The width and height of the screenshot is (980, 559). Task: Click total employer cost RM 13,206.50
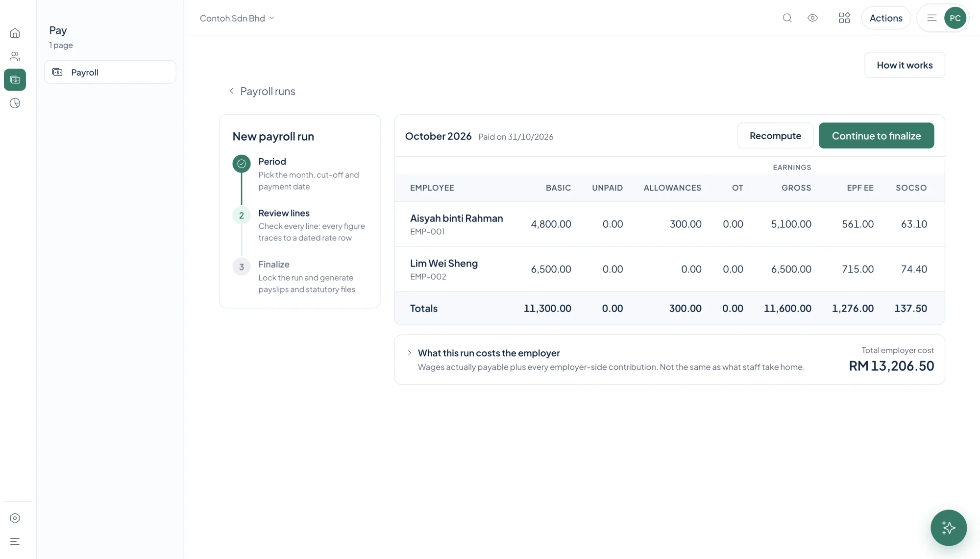891,366
